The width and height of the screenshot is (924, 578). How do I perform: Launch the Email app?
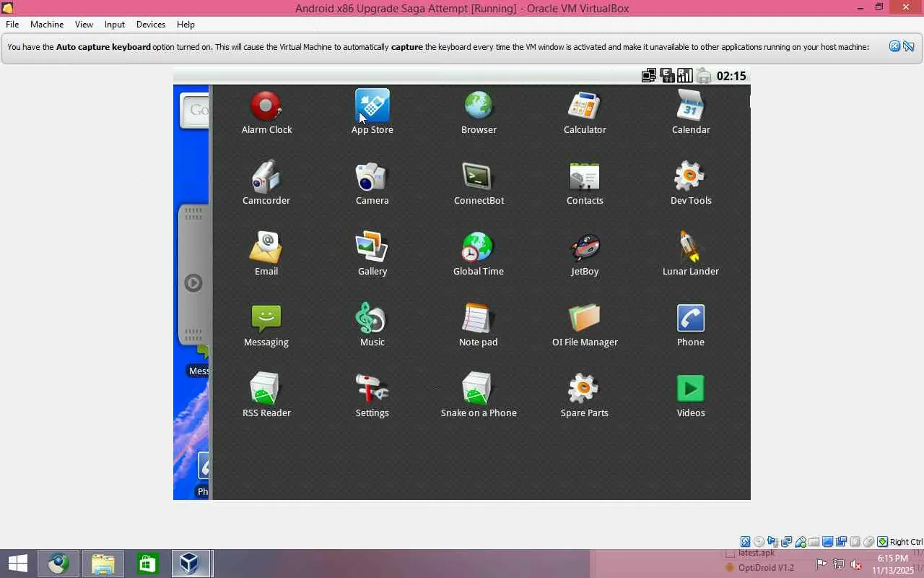(x=266, y=254)
